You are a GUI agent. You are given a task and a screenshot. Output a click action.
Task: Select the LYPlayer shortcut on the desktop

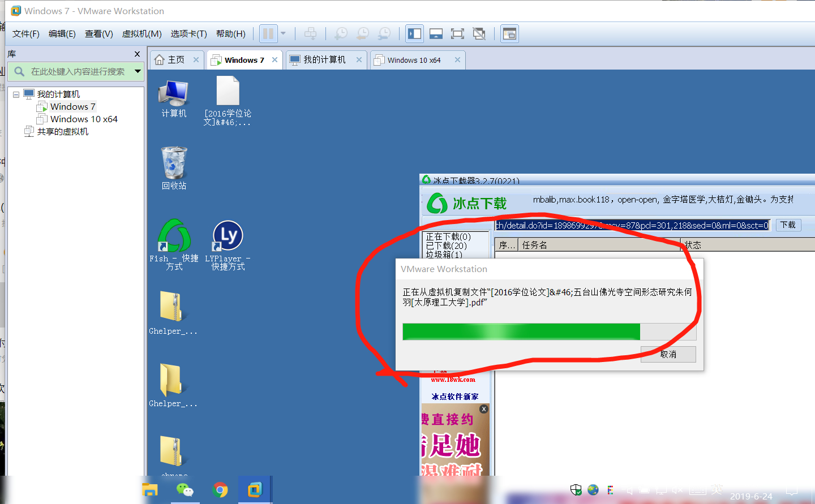coord(228,245)
